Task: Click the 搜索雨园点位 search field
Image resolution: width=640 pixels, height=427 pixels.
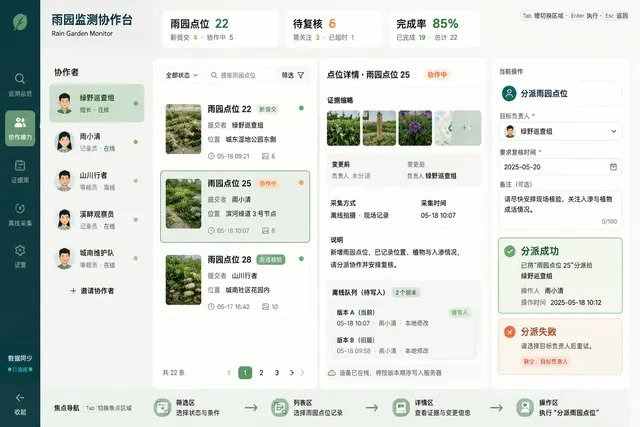Action: [x=241, y=75]
